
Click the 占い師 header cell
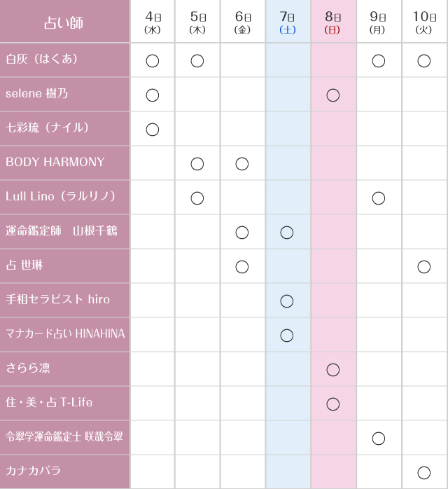click(x=64, y=22)
